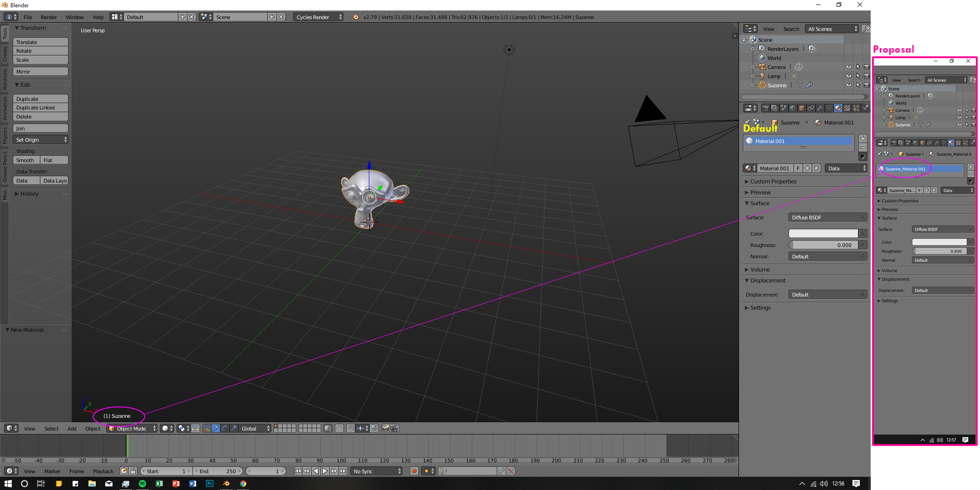Expand the Custom Properties panel
The image size is (980, 490).
coord(773,182)
